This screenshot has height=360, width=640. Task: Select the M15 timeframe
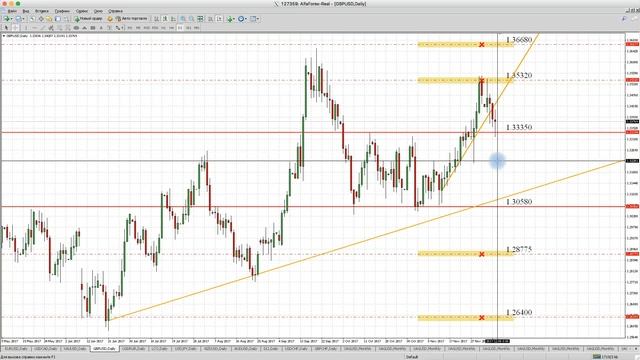pyautogui.click(x=147, y=28)
